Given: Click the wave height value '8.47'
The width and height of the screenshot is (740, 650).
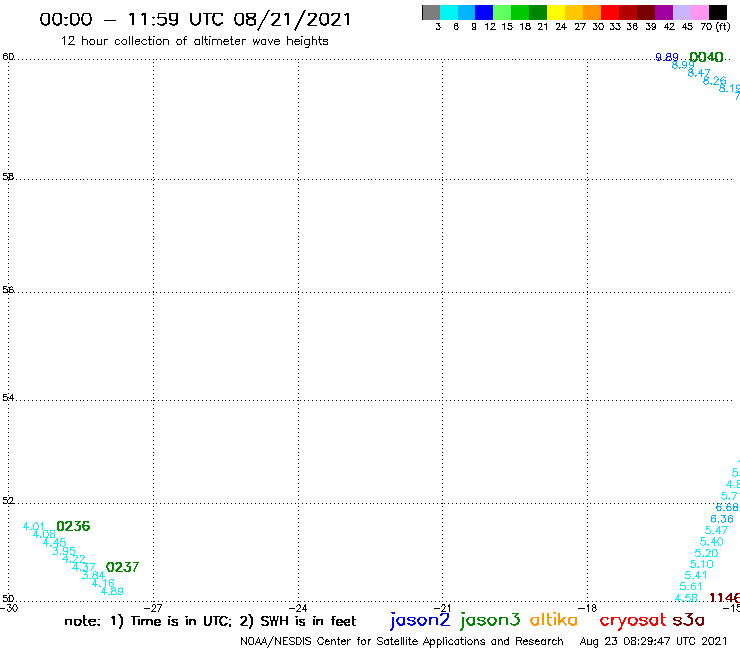Looking at the screenshot, I should pos(699,73).
